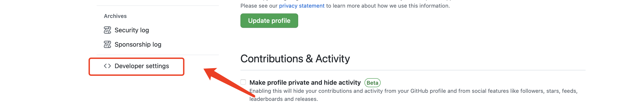
Task: Click the Sponsorship log scroll icon
Action: point(107,45)
